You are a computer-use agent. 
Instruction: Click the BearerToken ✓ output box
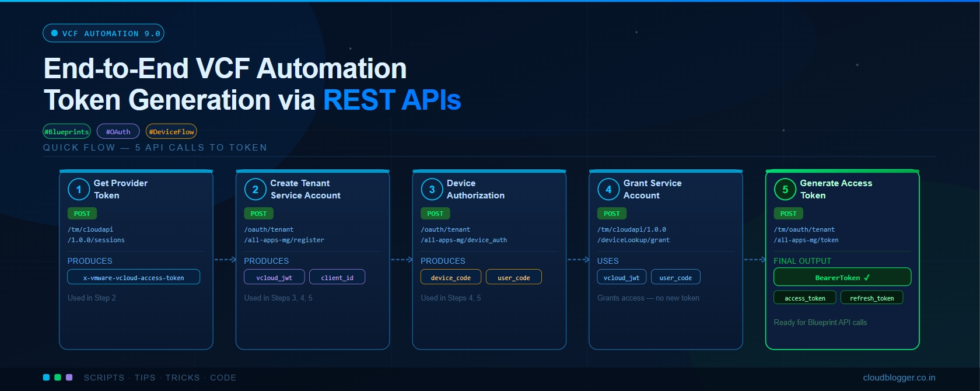point(842,277)
